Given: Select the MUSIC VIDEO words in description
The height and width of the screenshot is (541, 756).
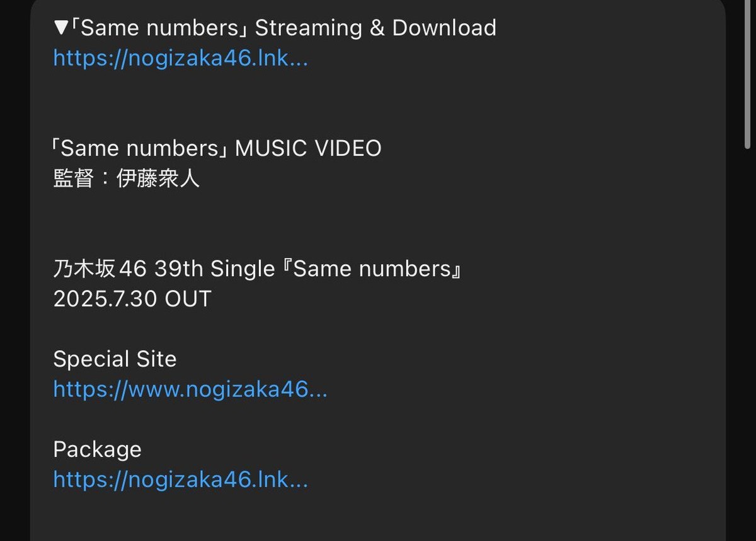Looking at the screenshot, I should [x=308, y=148].
